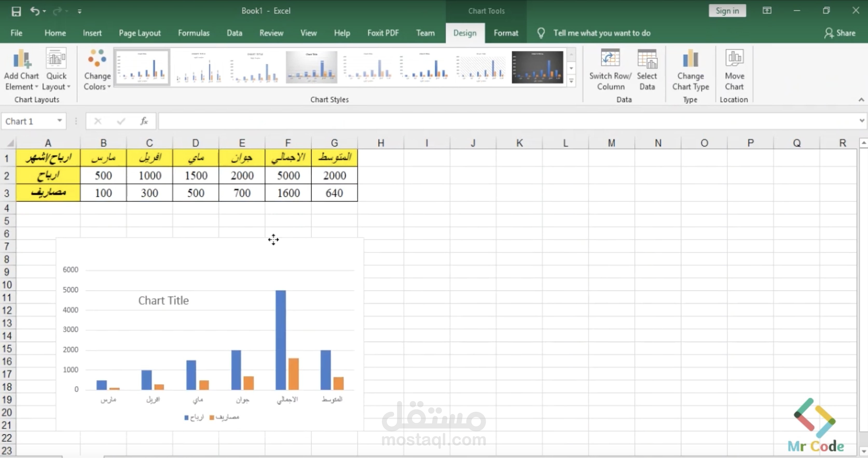Click the Chart Title text
The height and width of the screenshot is (458, 868).
[x=163, y=300]
